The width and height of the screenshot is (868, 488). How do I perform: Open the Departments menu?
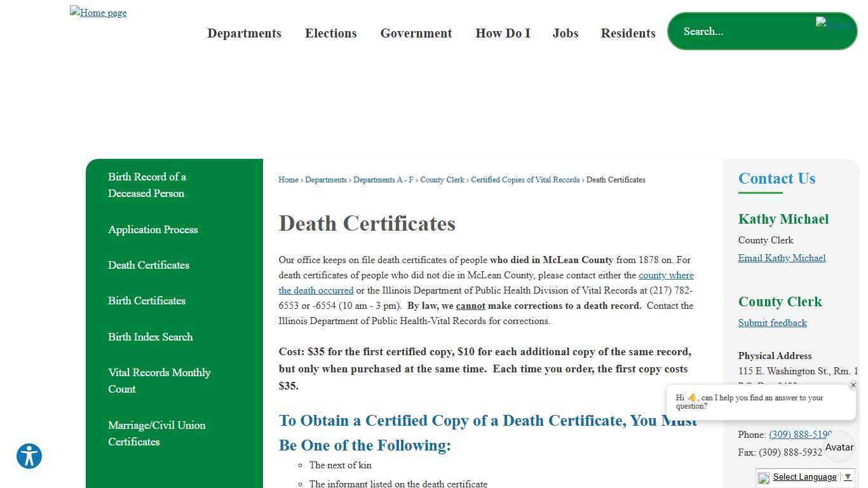coord(245,33)
